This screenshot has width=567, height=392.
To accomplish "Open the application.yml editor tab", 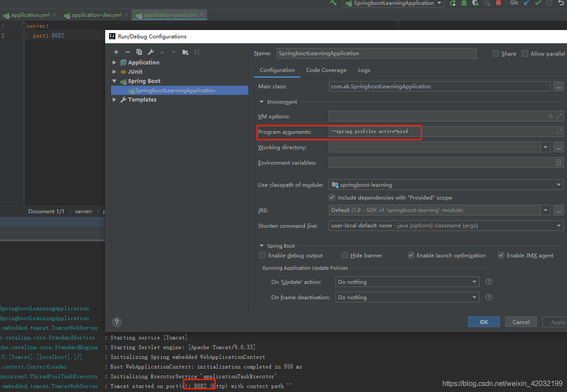I will [x=30, y=15].
